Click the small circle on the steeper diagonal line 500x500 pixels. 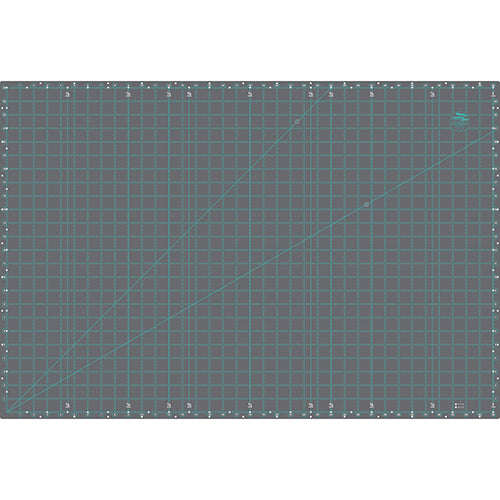297,122
